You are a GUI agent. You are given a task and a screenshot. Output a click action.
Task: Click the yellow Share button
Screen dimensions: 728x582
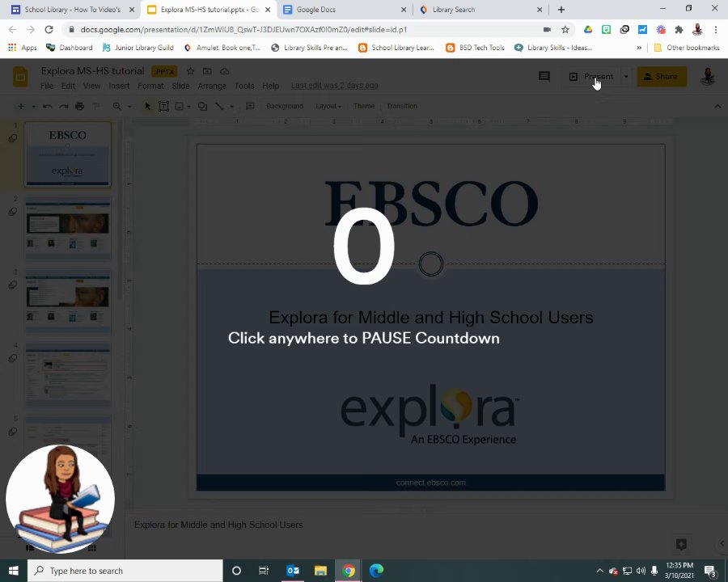pos(661,77)
